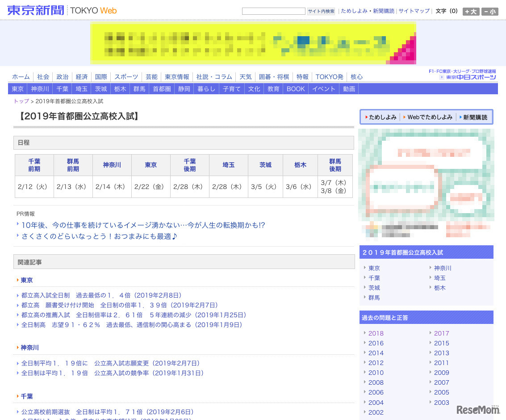Open 東京 in the 2019年首都圏公立高校入試 sidebar

coord(374,268)
